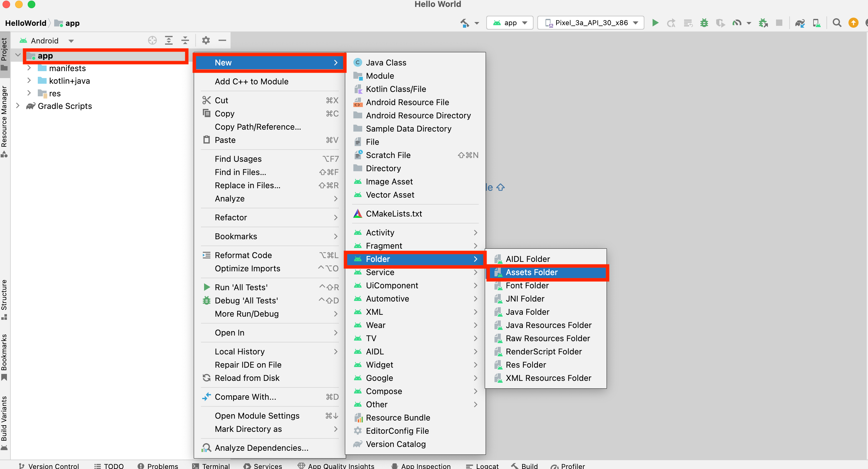Image resolution: width=868 pixels, height=469 pixels.
Task: Hide the project tool window
Action: click(x=222, y=40)
